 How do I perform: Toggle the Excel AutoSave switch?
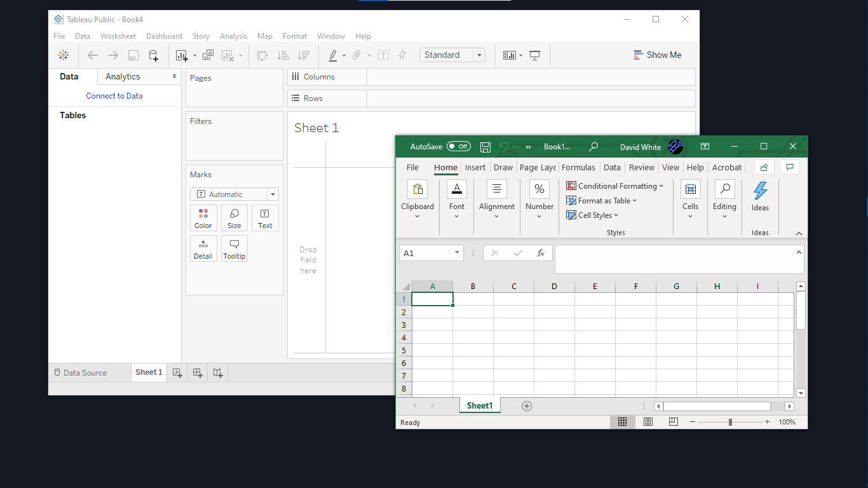coord(459,147)
